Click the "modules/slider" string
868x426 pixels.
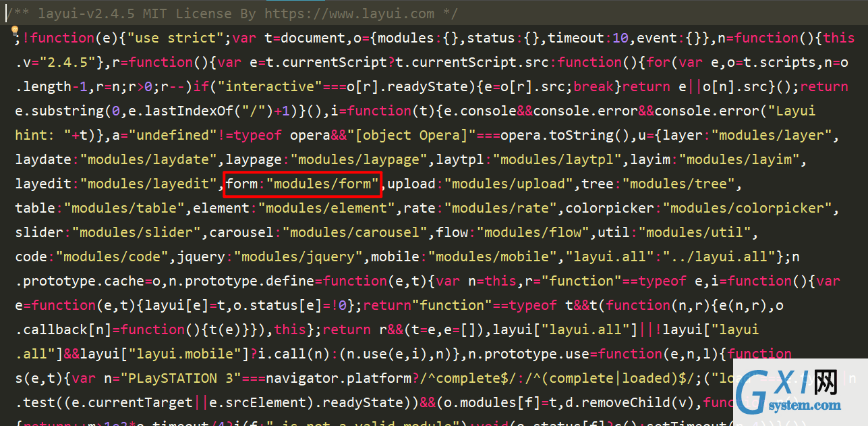136,232
